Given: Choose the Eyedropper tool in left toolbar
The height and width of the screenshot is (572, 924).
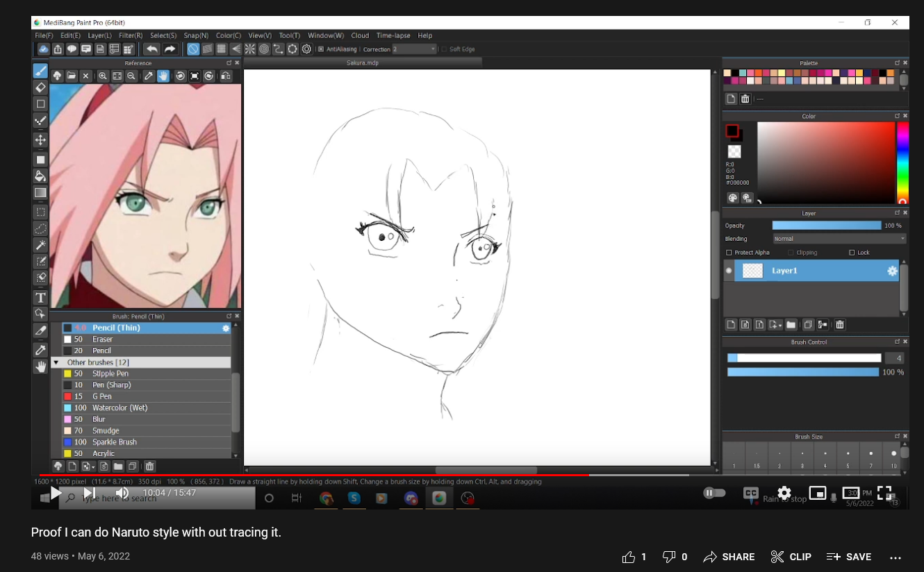Looking at the screenshot, I should (x=40, y=350).
